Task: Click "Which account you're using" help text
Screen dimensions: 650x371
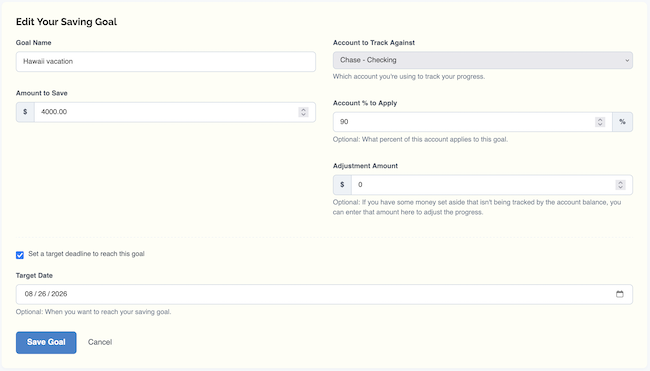Action: [x=409, y=77]
